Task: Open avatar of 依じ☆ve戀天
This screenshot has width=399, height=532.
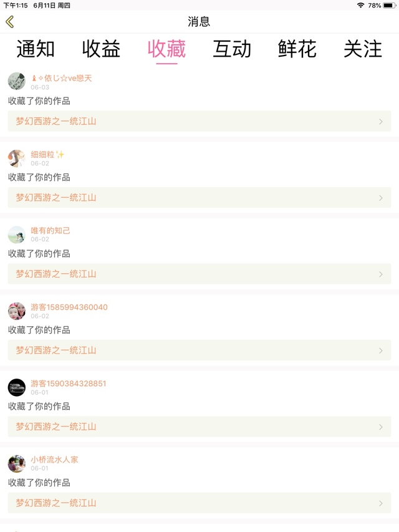Action: pos(17,81)
